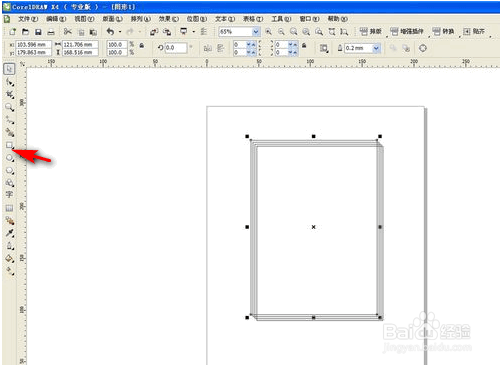Click the 转换 plugin button

pyautogui.click(x=443, y=32)
